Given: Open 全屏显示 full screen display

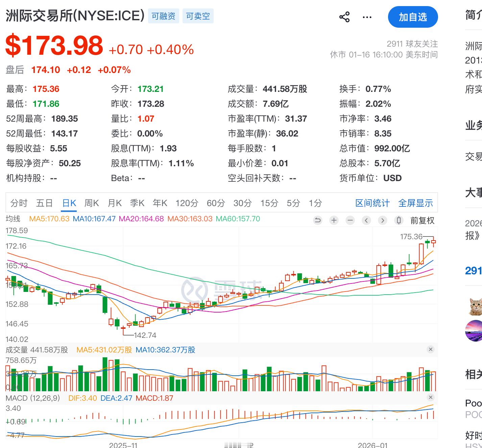Looking at the screenshot, I should [415, 203].
